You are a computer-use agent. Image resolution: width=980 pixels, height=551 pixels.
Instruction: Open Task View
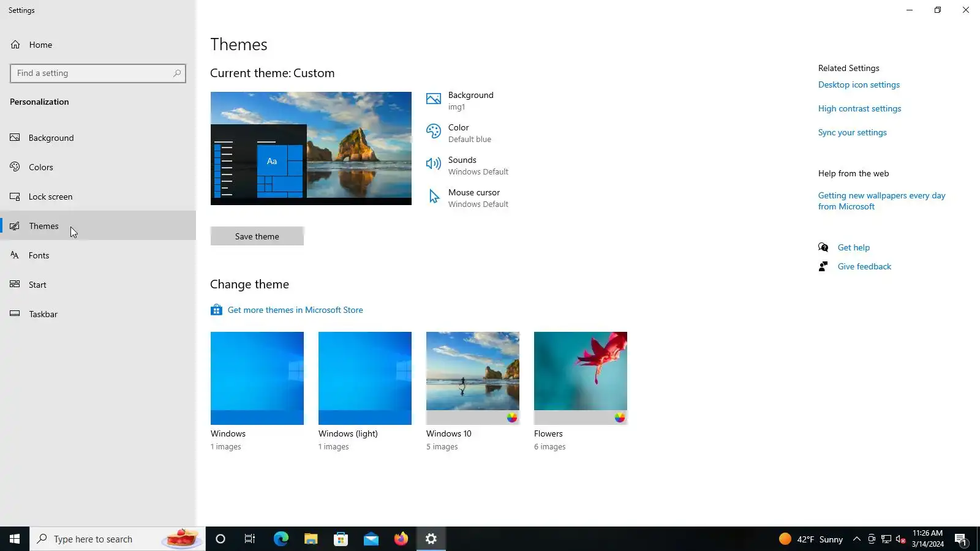pyautogui.click(x=250, y=539)
